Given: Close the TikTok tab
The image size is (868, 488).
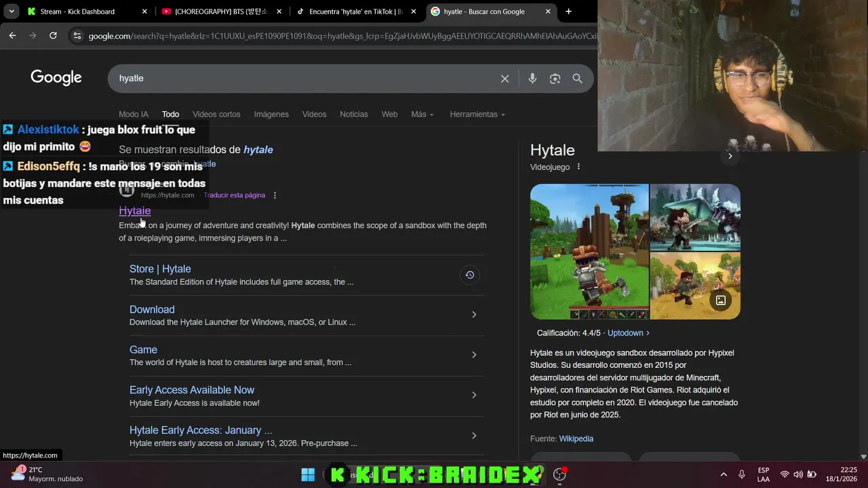Looking at the screenshot, I should pos(414,12).
